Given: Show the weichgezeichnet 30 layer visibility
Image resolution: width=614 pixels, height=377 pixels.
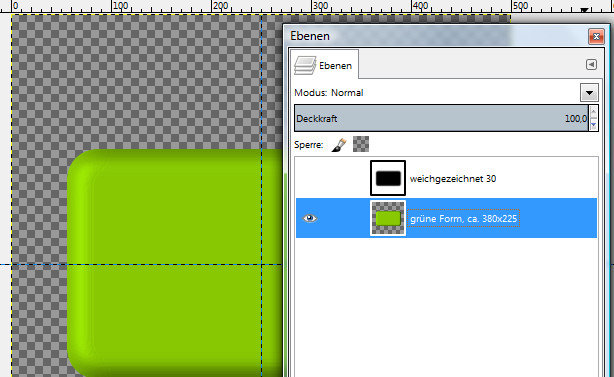Looking at the screenshot, I should [310, 179].
